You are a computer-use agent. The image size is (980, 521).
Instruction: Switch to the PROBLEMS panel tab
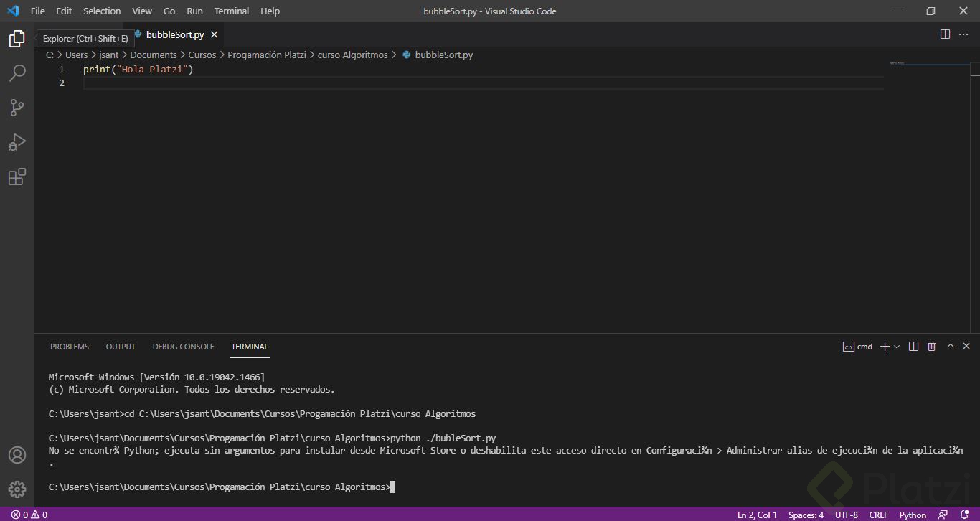(70, 347)
